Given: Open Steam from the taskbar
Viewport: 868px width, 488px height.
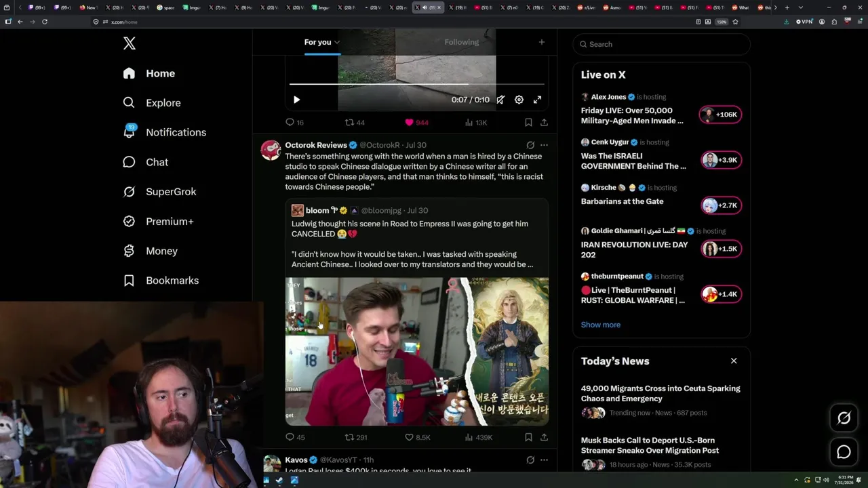Looking at the screenshot, I should [280, 481].
